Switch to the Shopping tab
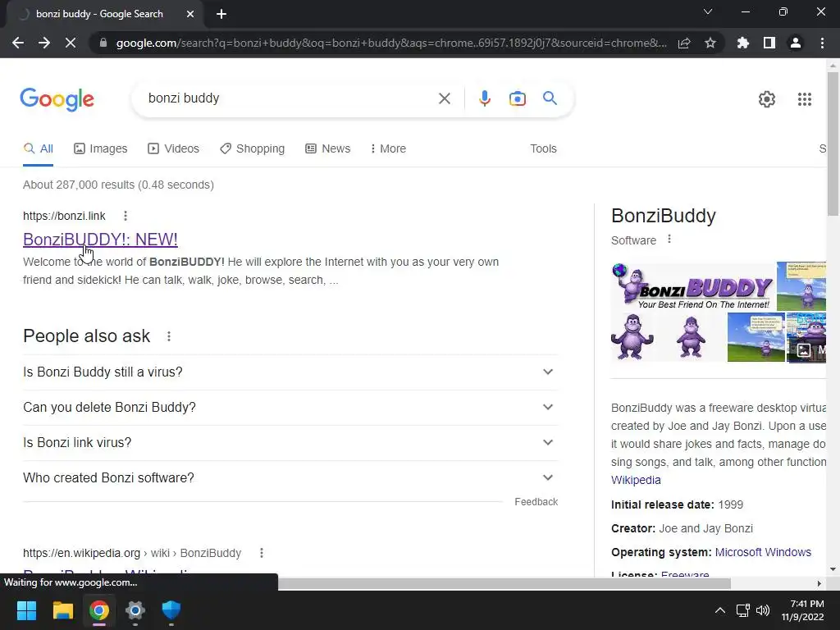The image size is (840, 630). coord(253,149)
